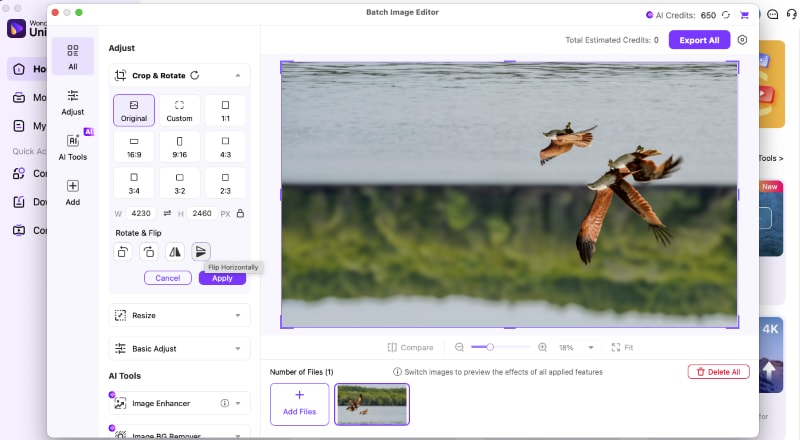Select the 1:1 aspect ratio
This screenshot has height=440, width=800.
pos(225,111)
